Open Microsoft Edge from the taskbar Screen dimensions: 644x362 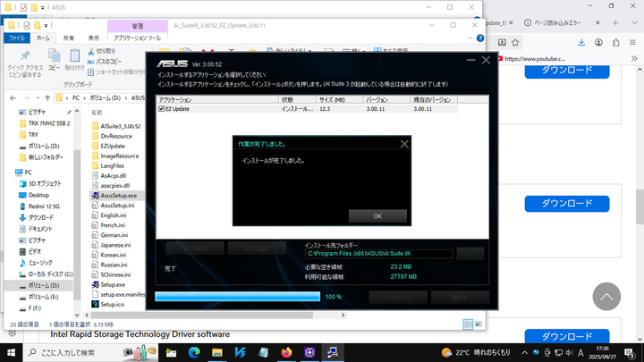[x=193, y=352]
